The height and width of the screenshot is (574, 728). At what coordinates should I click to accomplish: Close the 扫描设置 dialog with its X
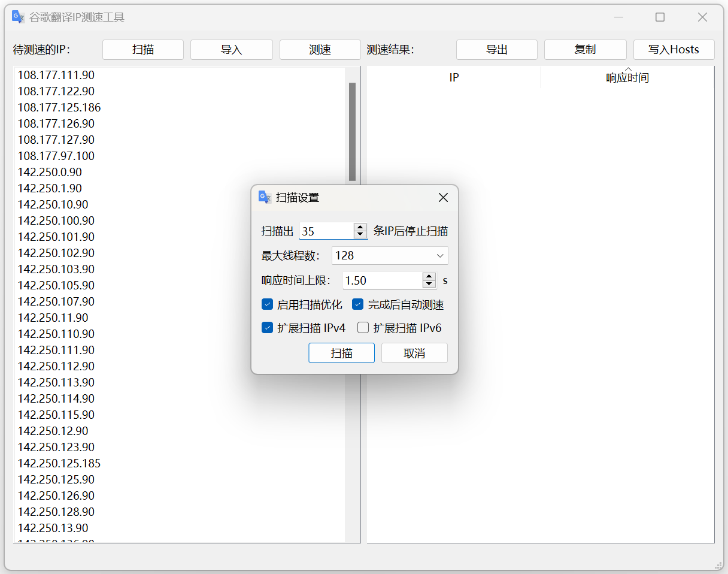click(443, 198)
